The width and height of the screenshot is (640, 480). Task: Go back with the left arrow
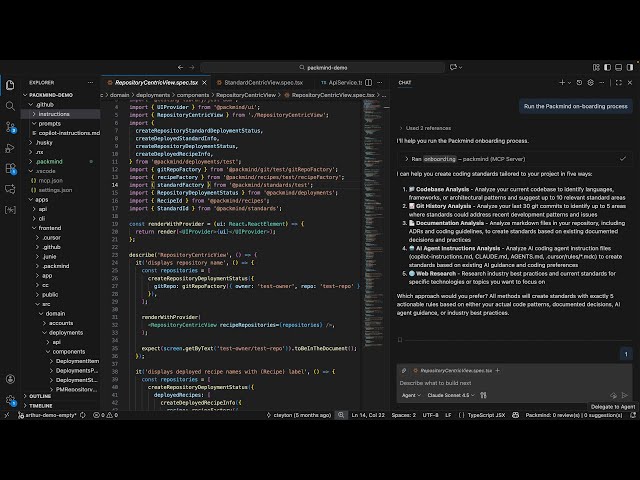pyautogui.click(x=180, y=67)
